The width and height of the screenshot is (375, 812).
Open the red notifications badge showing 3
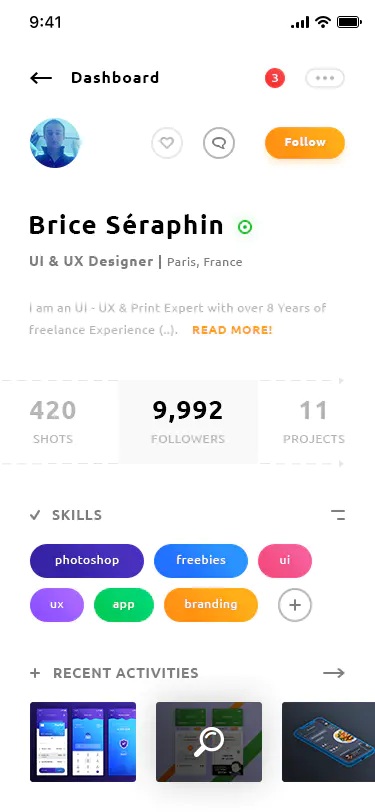coord(275,78)
